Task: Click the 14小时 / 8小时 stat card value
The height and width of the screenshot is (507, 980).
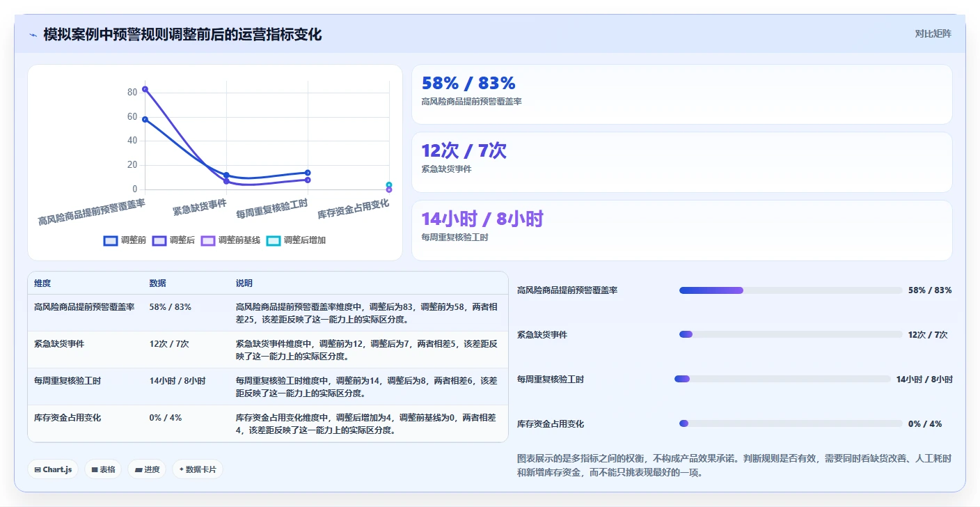Action: point(482,219)
